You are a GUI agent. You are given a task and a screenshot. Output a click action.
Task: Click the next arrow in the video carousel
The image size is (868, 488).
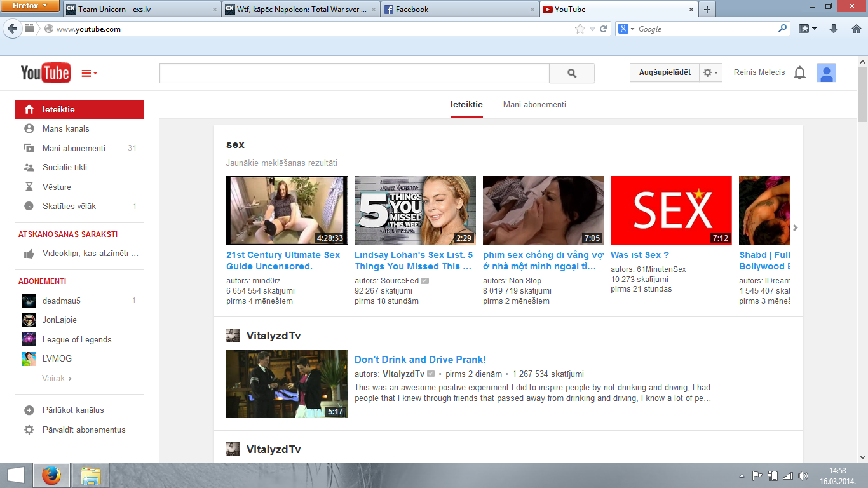point(796,227)
